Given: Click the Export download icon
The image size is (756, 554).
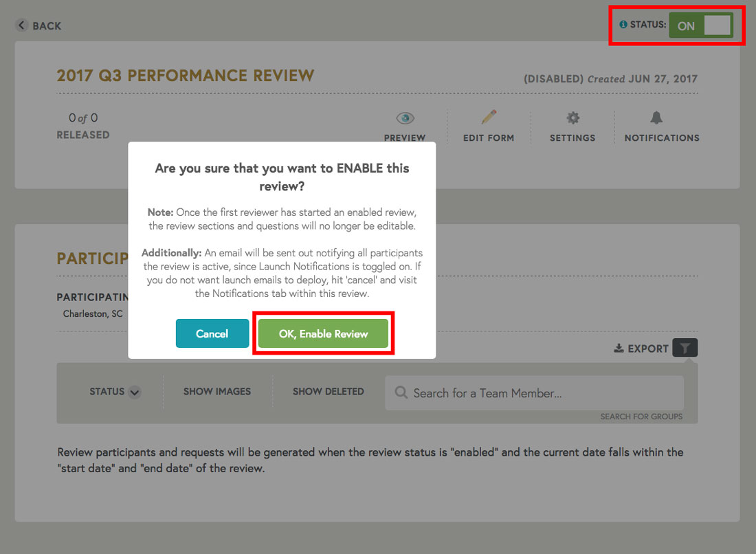Looking at the screenshot, I should coord(618,348).
